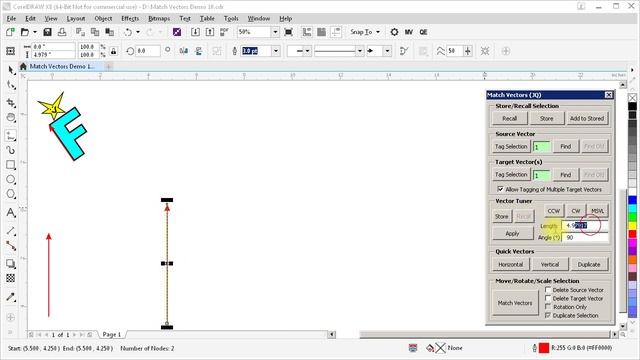The width and height of the screenshot is (640, 360).
Task: Select the Connector tool
Action: (x=11, y=246)
